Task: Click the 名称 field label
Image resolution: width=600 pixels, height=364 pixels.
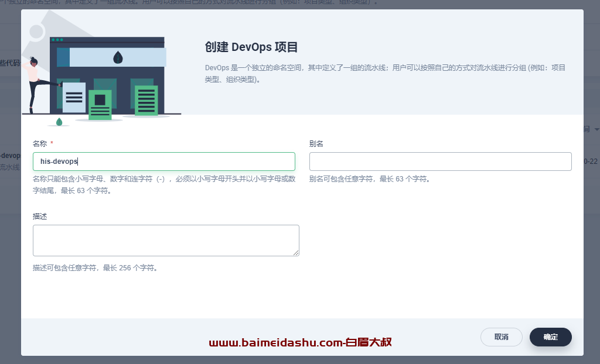Action: pos(40,144)
